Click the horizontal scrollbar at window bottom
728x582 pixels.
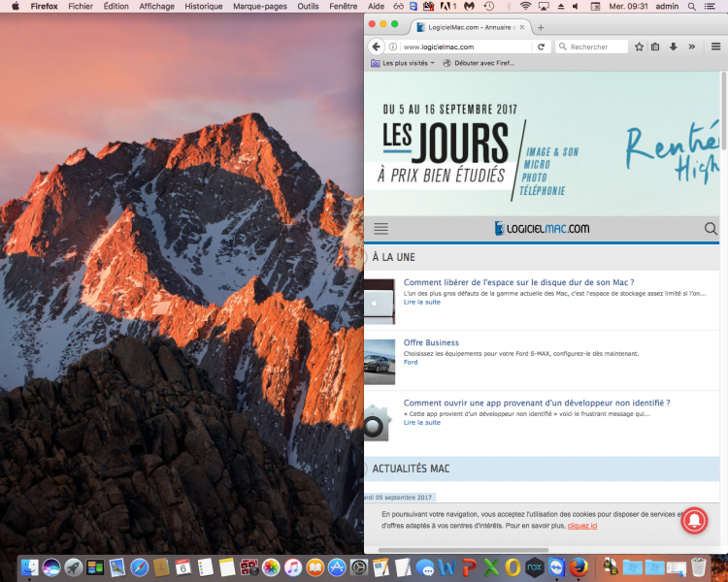tap(463, 550)
